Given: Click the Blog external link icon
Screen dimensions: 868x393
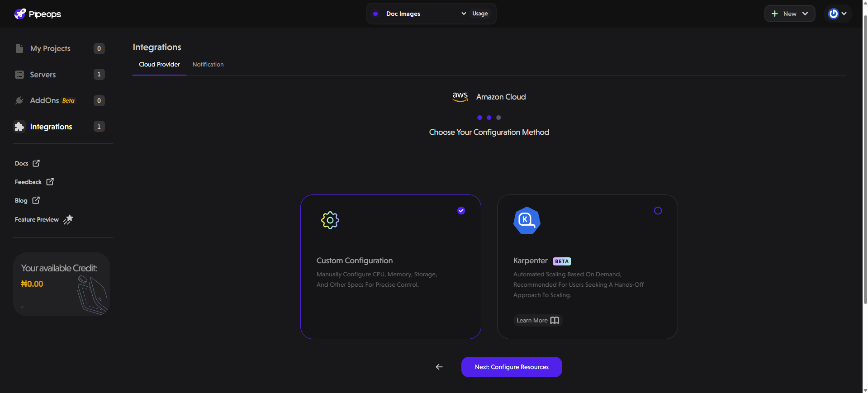Looking at the screenshot, I should [36, 200].
